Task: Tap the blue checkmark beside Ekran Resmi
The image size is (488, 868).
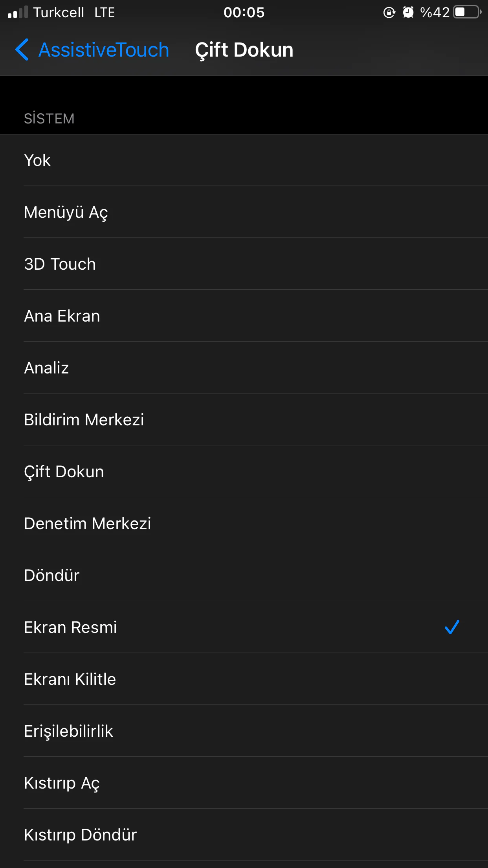Action: tap(452, 627)
